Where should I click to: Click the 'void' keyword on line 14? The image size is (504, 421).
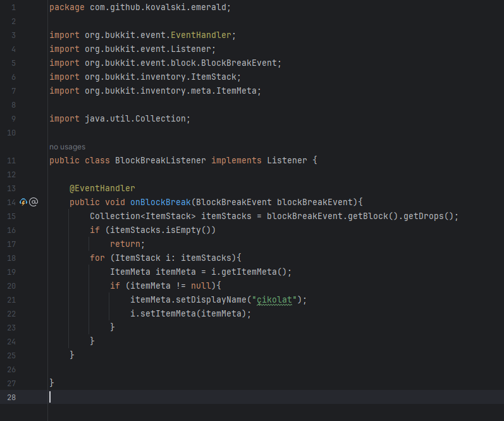coord(114,202)
